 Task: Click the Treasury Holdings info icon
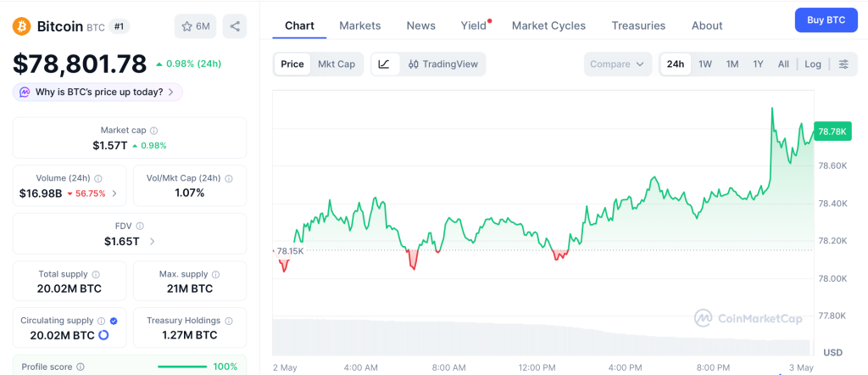click(229, 321)
